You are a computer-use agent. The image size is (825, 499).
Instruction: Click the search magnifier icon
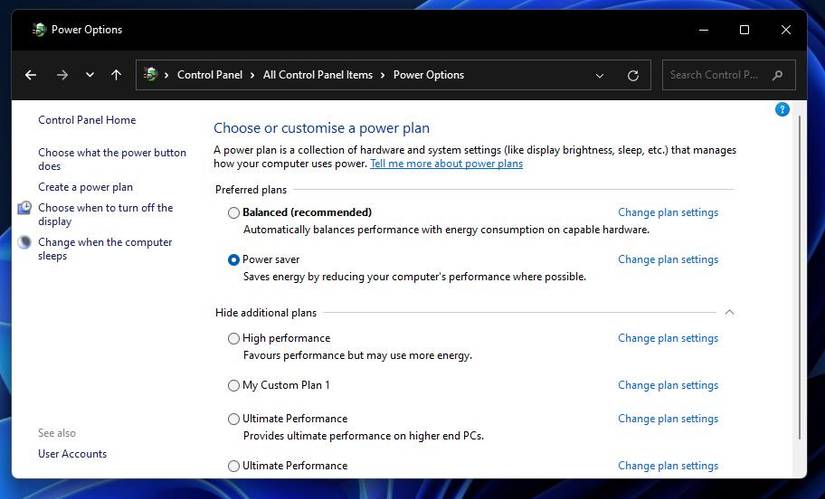point(777,75)
